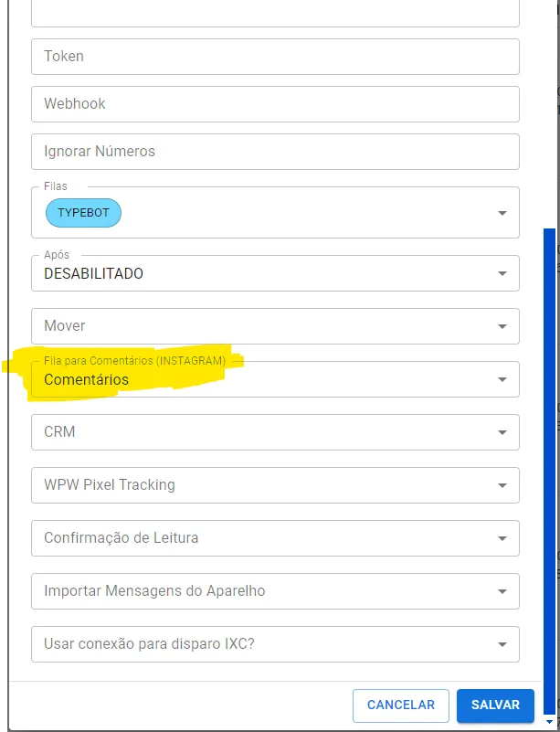This screenshot has height=732, width=560.
Task: Click the Token input field
Action: click(275, 57)
